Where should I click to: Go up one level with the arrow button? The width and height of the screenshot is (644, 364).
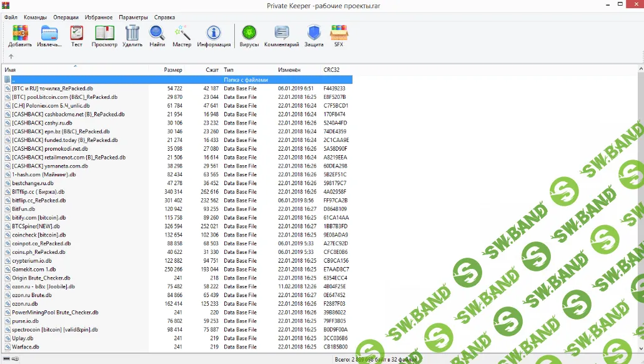tap(11, 56)
